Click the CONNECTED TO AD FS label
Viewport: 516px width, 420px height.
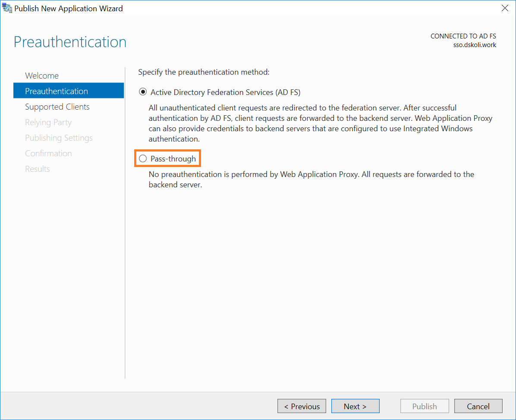click(463, 36)
